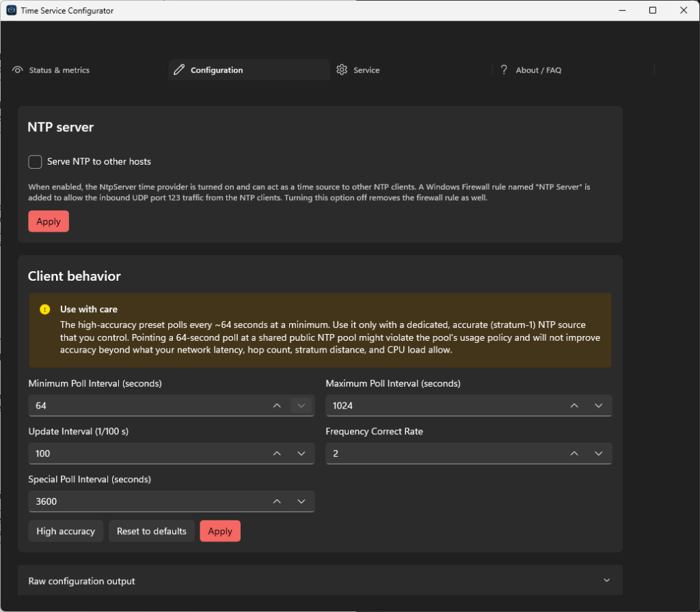Increase Frequency Correct Rate value
Viewport: 700px width, 612px height.
point(574,454)
